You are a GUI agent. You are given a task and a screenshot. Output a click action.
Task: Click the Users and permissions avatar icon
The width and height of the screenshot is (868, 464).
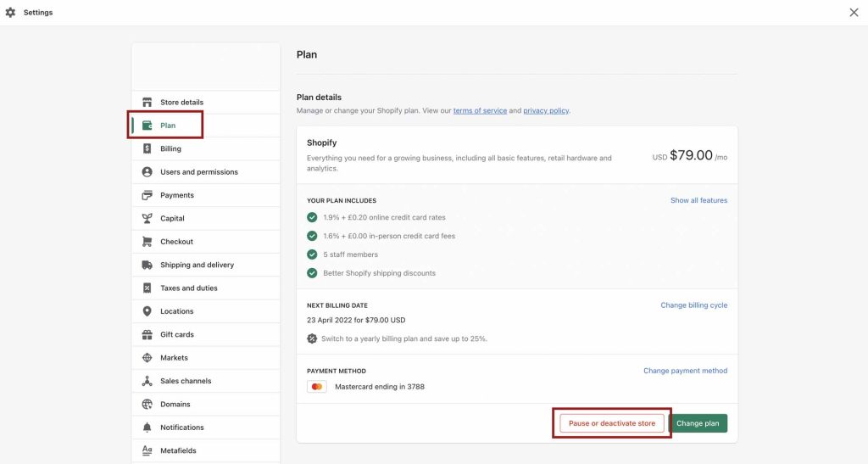[147, 171]
